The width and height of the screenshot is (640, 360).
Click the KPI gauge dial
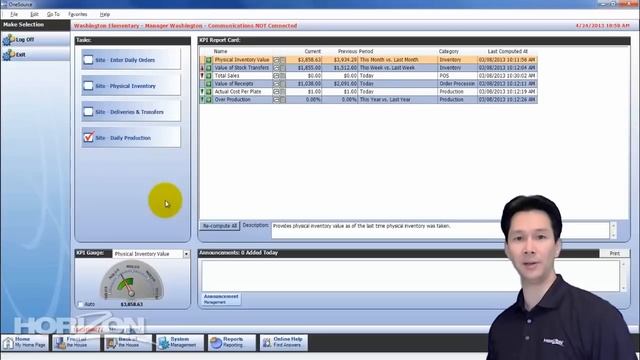[x=131, y=280]
